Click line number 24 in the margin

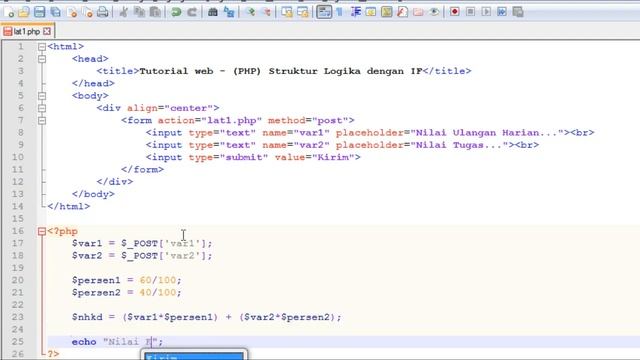click(x=18, y=329)
